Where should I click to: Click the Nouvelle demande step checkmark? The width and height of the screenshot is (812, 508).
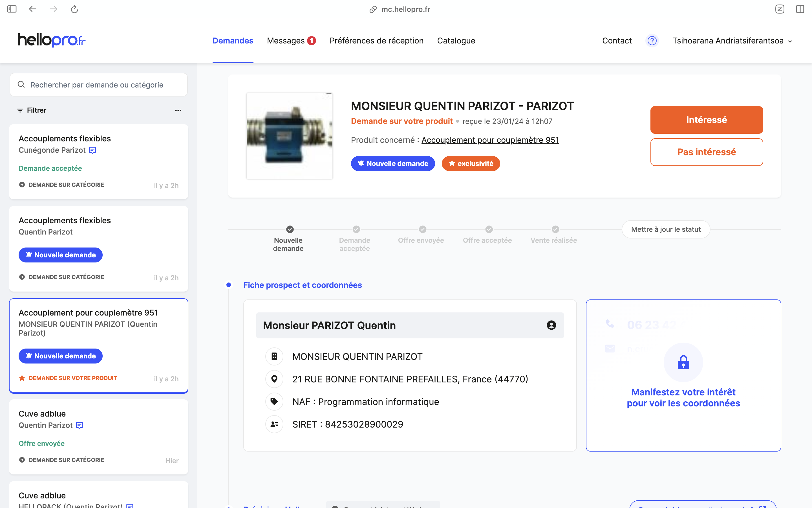[x=290, y=229]
